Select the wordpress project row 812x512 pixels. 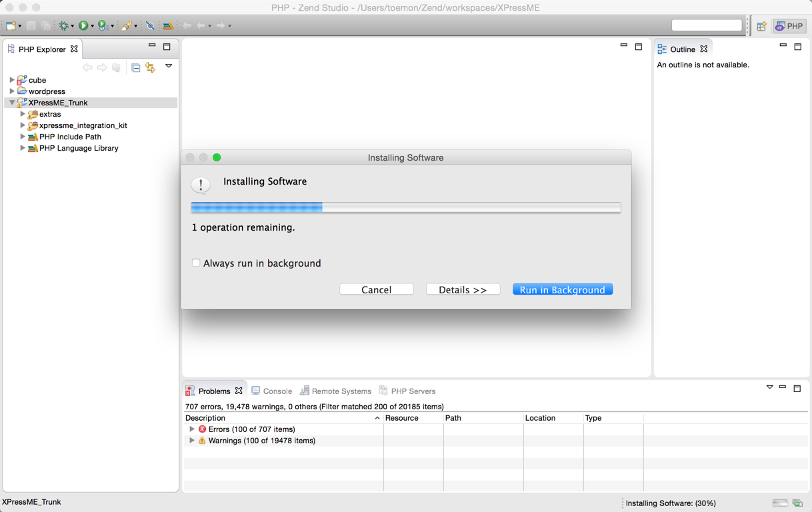tap(91, 91)
